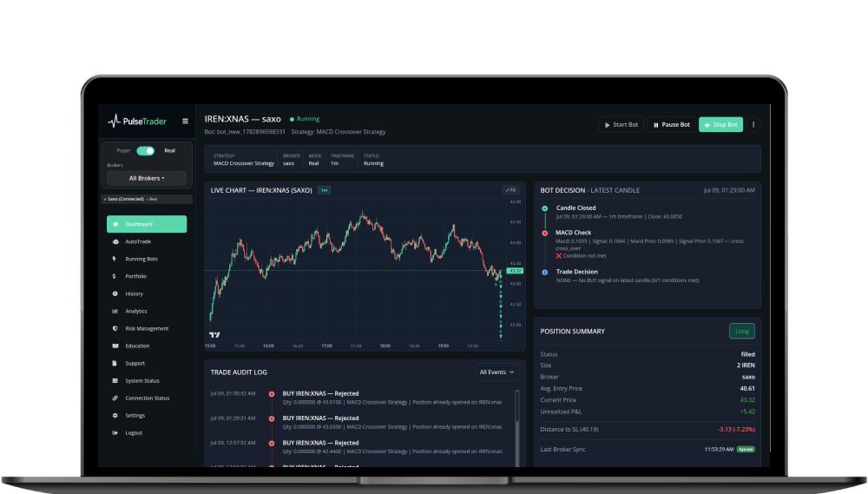Screen dimensions: 868x494
Task: Select the 01:29:31 AM rejected BUY entry
Action: (357, 423)
